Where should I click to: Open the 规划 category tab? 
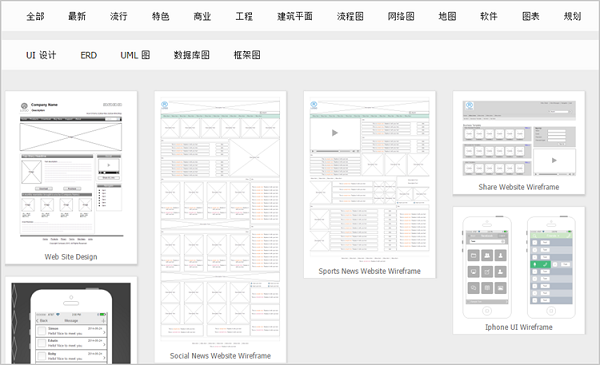tap(572, 16)
